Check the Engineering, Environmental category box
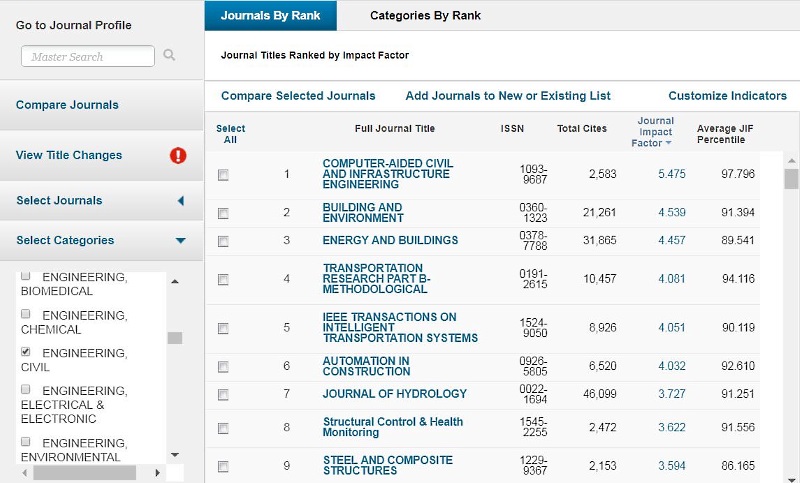Image resolution: width=800 pixels, height=483 pixels. click(x=26, y=441)
